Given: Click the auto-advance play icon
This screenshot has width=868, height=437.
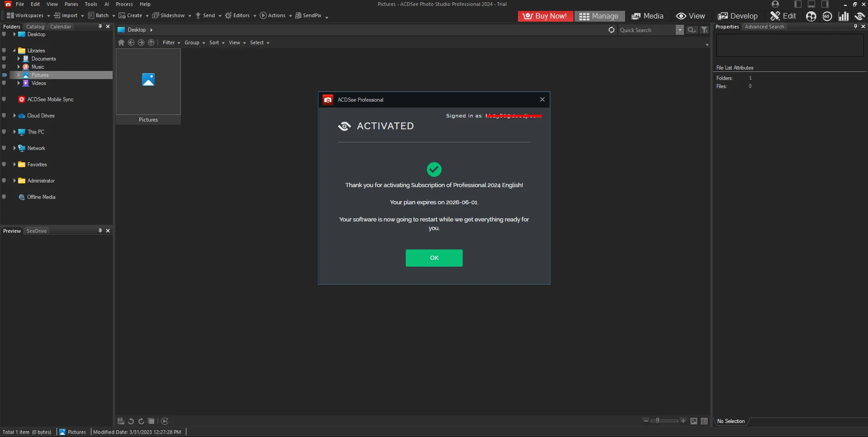Looking at the screenshot, I should (165, 421).
